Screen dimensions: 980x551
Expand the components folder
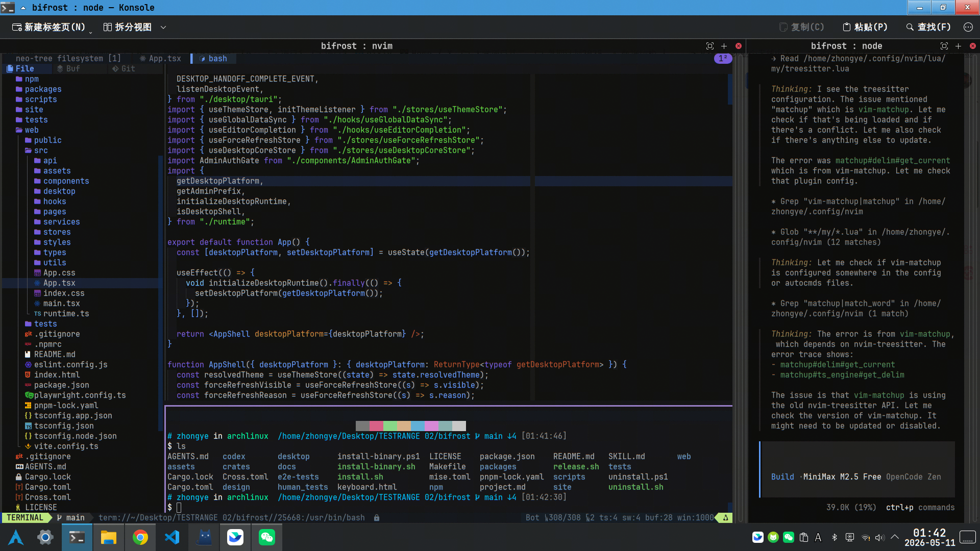coord(61,181)
